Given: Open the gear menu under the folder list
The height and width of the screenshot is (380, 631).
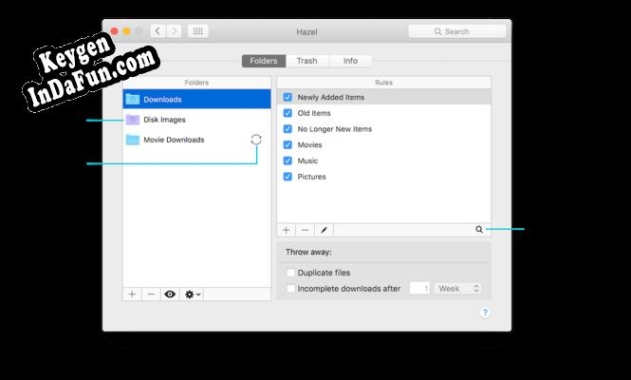Looking at the screenshot, I should (x=192, y=294).
